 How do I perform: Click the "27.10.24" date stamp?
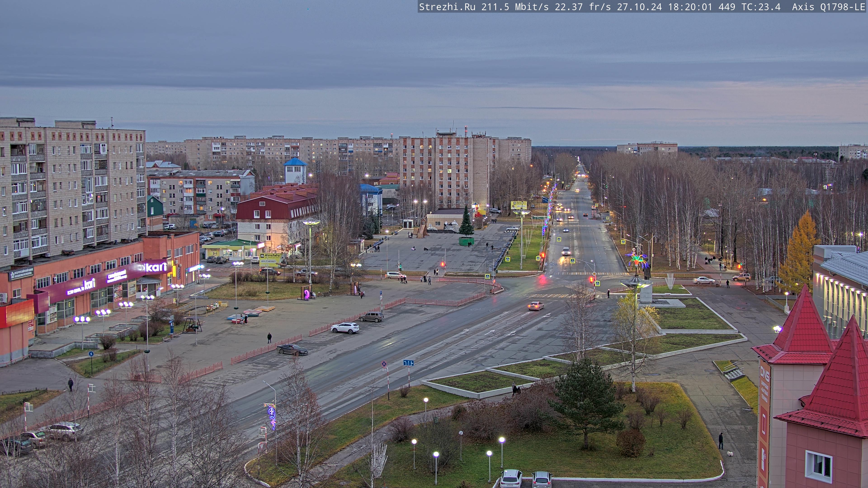(x=639, y=7)
